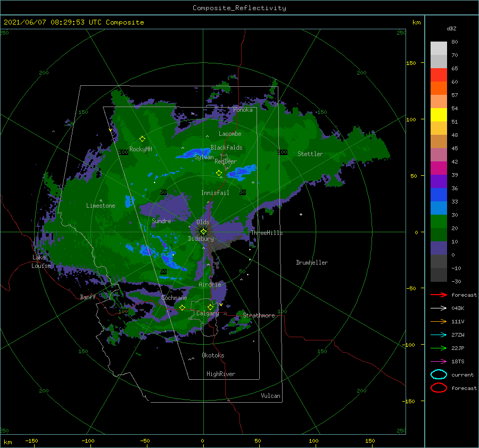Click the cyan 27ZW arrow icon
This screenshot has width=479, height=448.
[x=439, y=335]
